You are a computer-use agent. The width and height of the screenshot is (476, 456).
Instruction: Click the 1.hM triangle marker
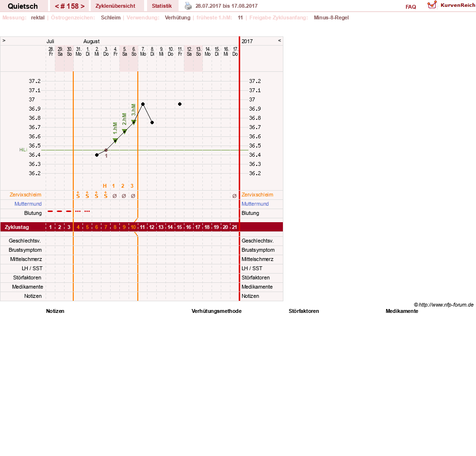coord(115,141)
